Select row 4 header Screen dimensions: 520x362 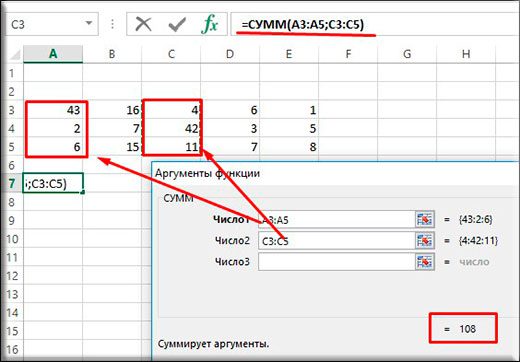(x=12, y=128)
